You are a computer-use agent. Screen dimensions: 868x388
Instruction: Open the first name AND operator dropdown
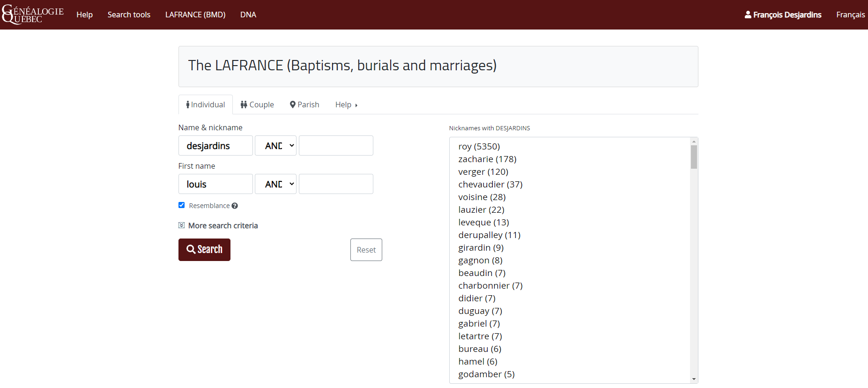pyautogui.click(x=275, y=184)
